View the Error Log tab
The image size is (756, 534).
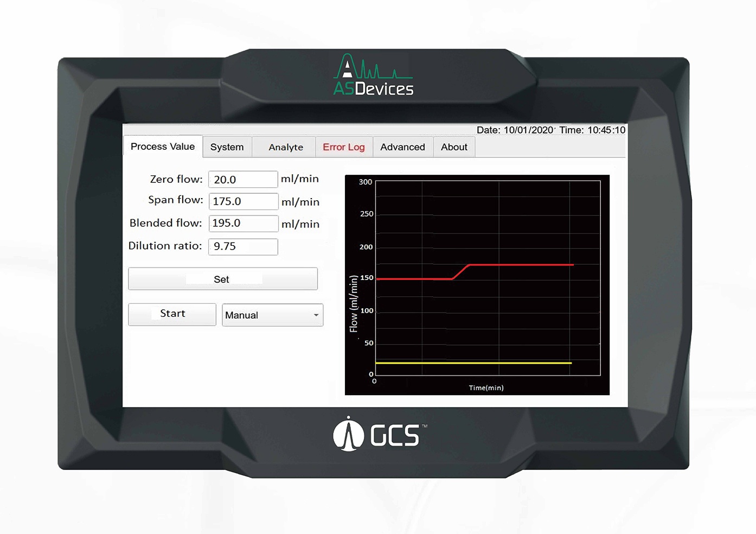343,147
